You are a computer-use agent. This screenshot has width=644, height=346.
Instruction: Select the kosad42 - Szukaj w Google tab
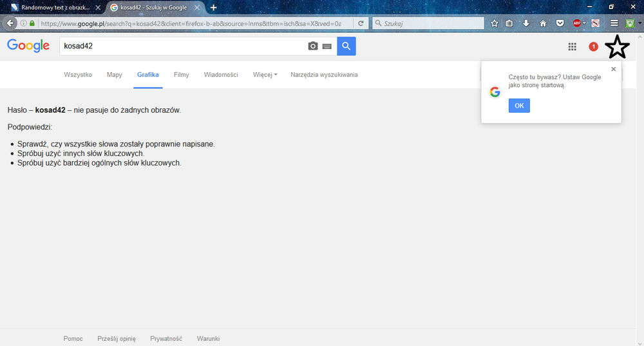tap(154, 7)
